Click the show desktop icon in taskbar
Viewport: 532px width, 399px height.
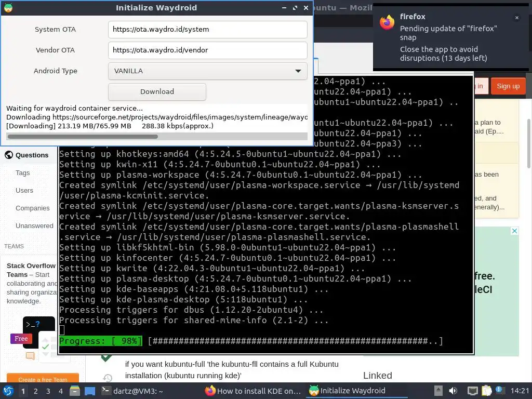(x=90, y=391)
